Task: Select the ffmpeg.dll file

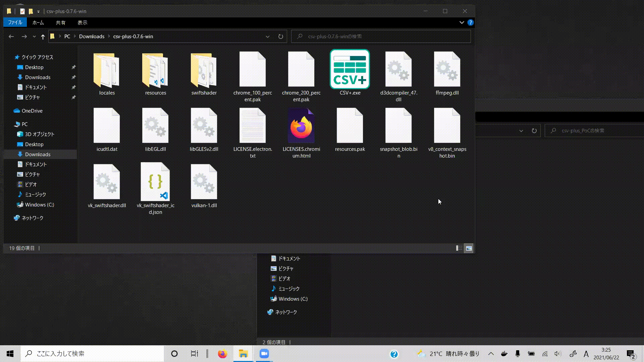Action: 447,70
